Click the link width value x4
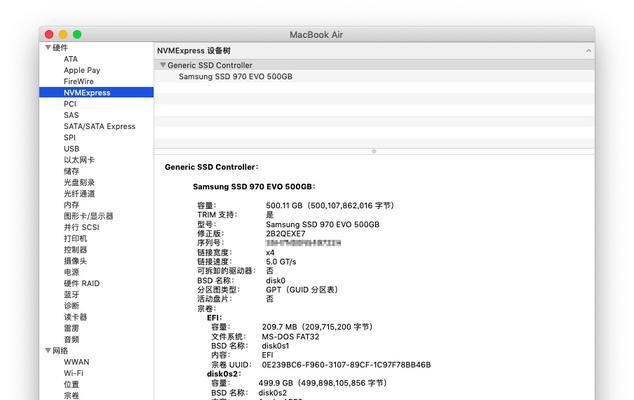The height and width of the screenshot is (400, 634). pos(270,252)
